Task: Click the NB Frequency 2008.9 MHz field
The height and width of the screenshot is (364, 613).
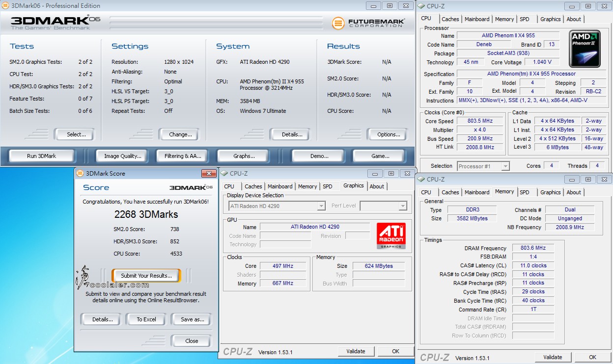Action: tap(570, 227)
